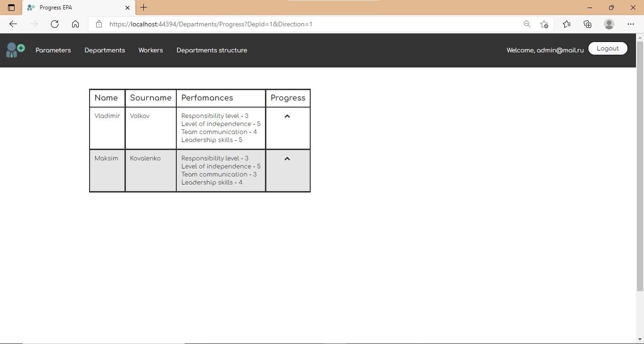Click the Logout button
Image resolution: width=644 pixels, height=344 pixels.
coord(608,48)
